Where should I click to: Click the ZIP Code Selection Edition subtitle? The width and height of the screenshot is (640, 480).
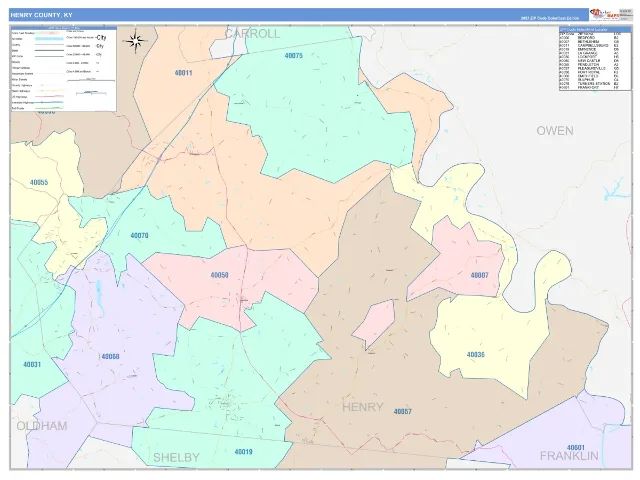pos(550,18)
